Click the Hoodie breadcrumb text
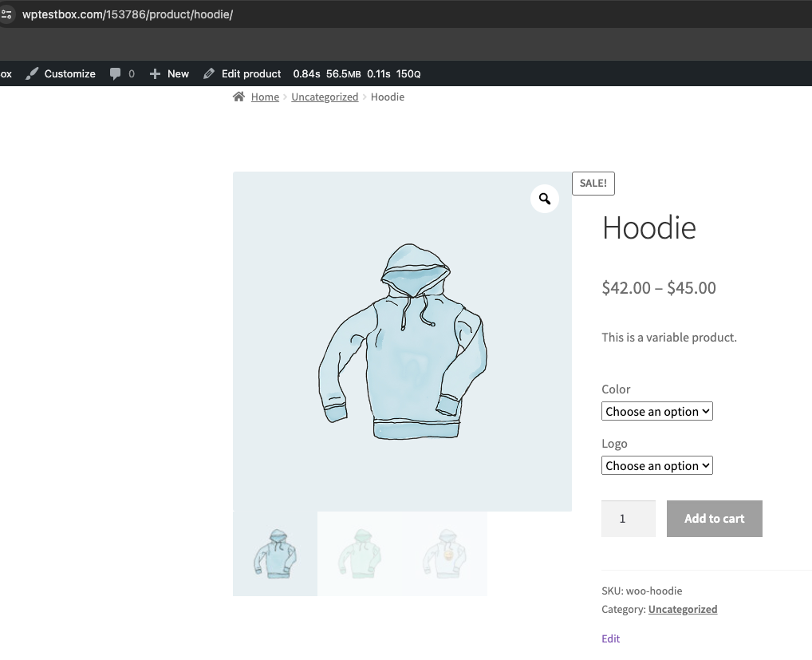 click(388, 97)
